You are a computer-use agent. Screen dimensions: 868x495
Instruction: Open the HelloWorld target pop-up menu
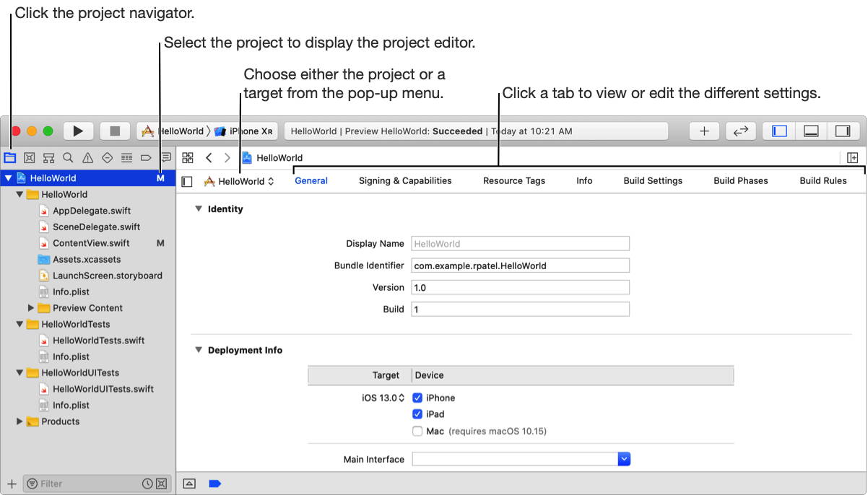pos(239,182)
